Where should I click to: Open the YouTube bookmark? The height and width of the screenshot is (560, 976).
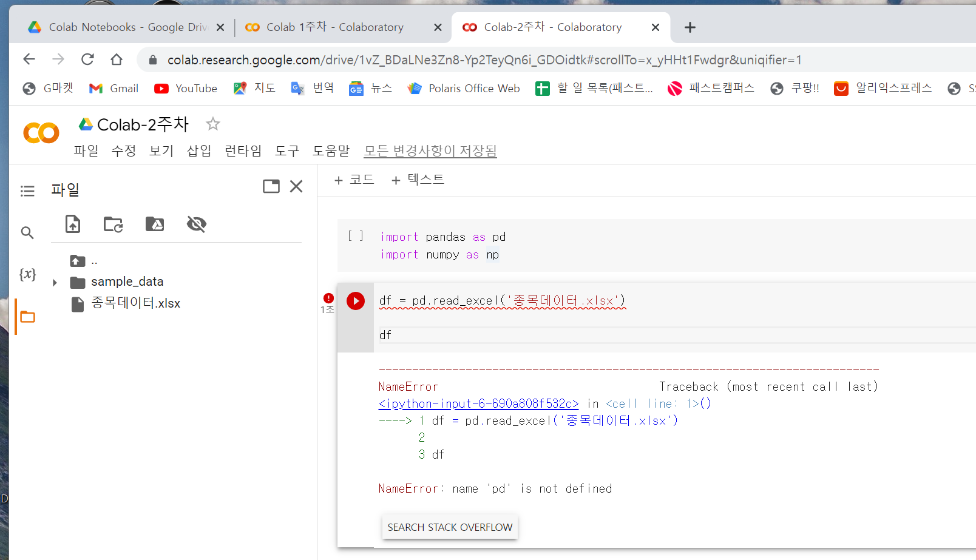[186, 88]
